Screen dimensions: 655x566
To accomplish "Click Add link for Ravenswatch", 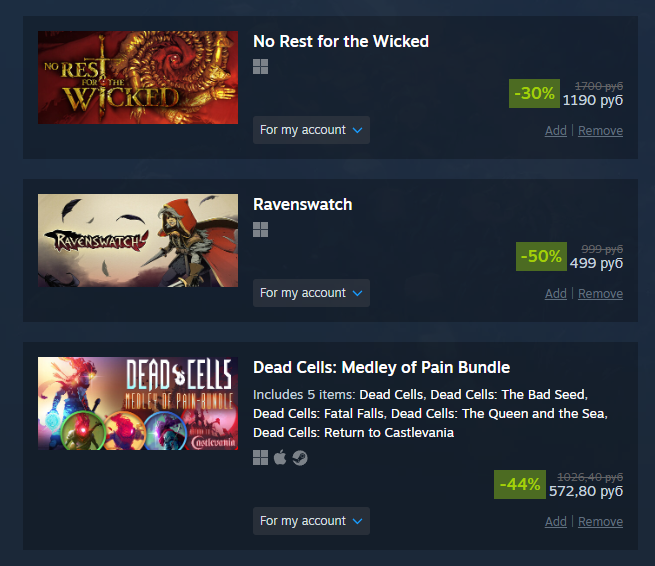I will click(556, 294).
